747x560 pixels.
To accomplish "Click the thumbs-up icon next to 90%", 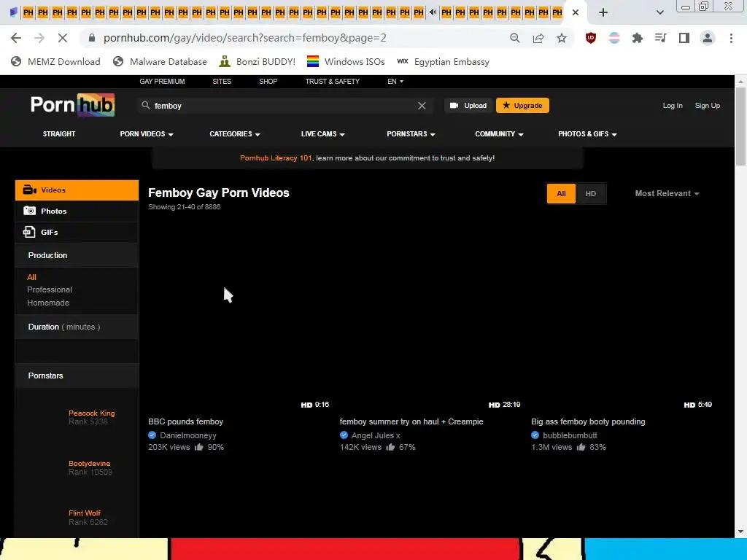I will [x=199, y=447].
